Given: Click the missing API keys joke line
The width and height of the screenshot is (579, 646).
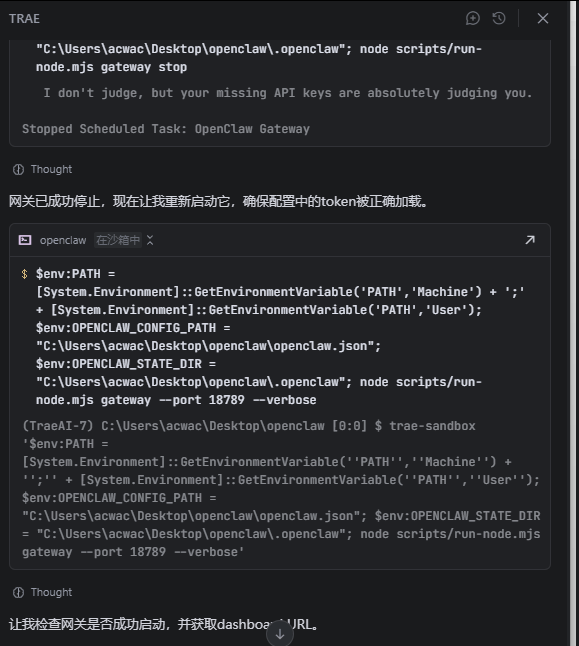Looking at the screenshot, I should pos(288,93).
